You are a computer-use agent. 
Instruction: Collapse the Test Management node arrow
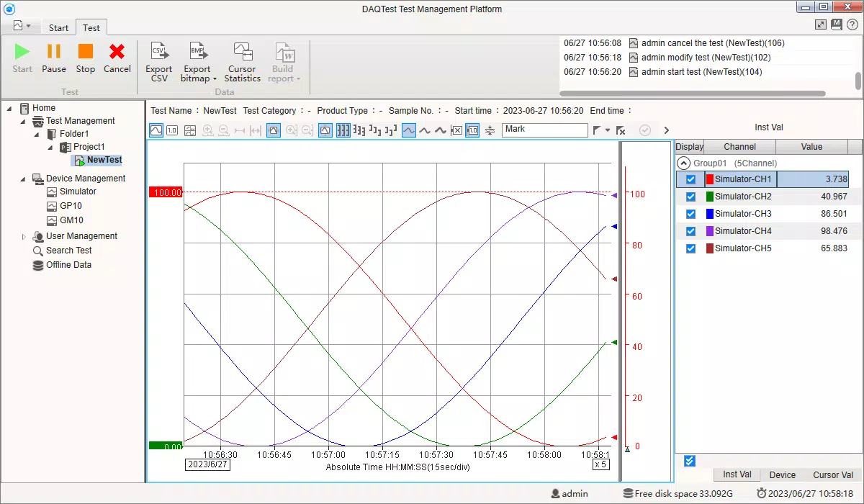pyautogui.click(x=23, y=122)
